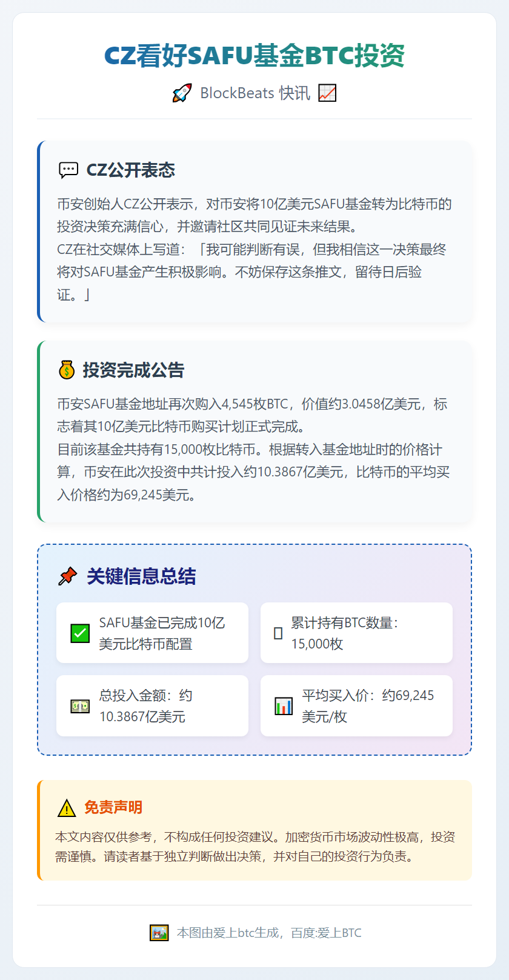
Task: Select the card SAFU基金已完成10亿美元比特币配置
Action: [x=152, y=633]
